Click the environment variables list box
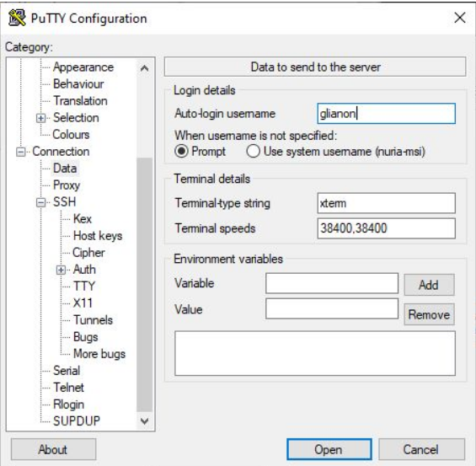 pos(315,353)
